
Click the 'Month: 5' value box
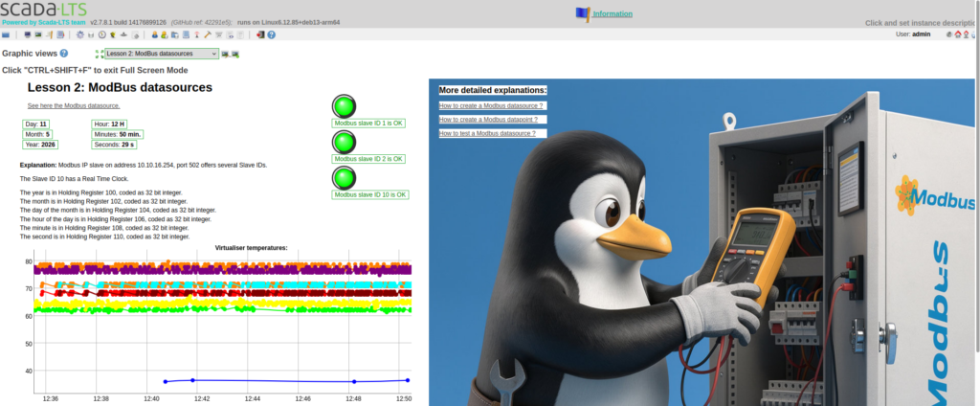[x=37, y=134]
